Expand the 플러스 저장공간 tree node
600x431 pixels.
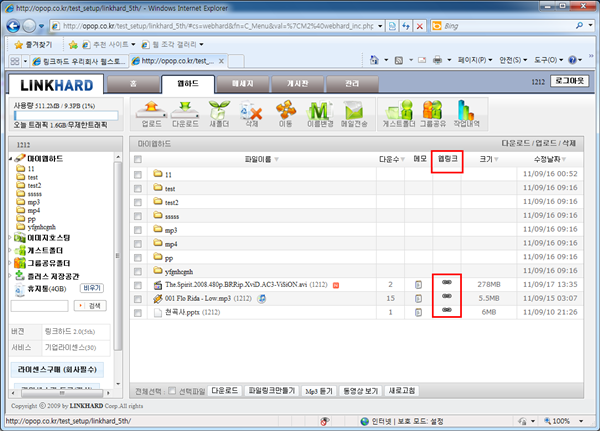coord(10,276)
